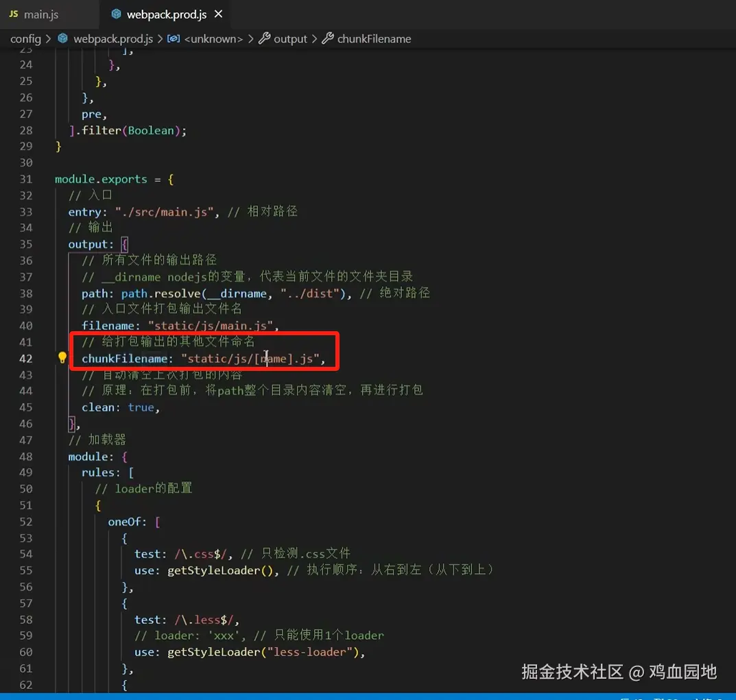Open the config breadcrumb
736x700 pixels.
25,39
